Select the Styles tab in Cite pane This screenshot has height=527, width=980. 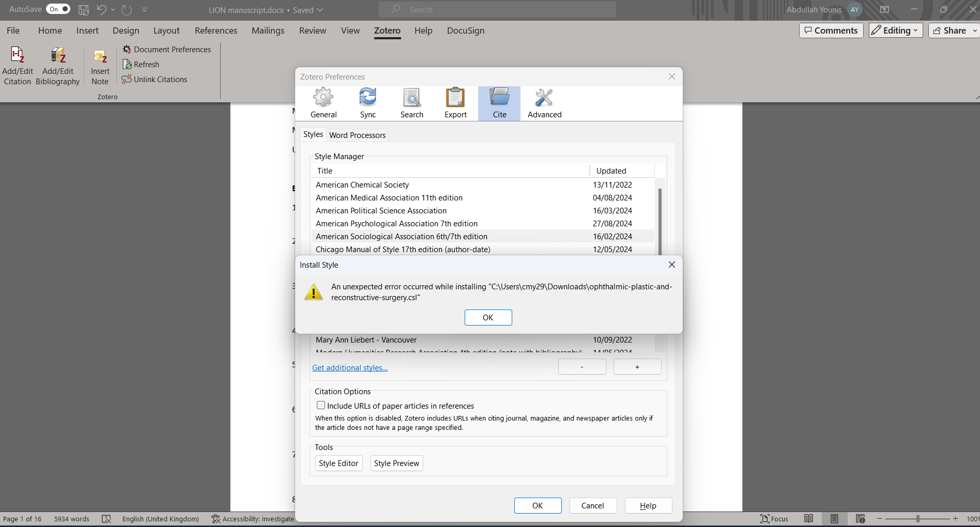pos(313,134)
